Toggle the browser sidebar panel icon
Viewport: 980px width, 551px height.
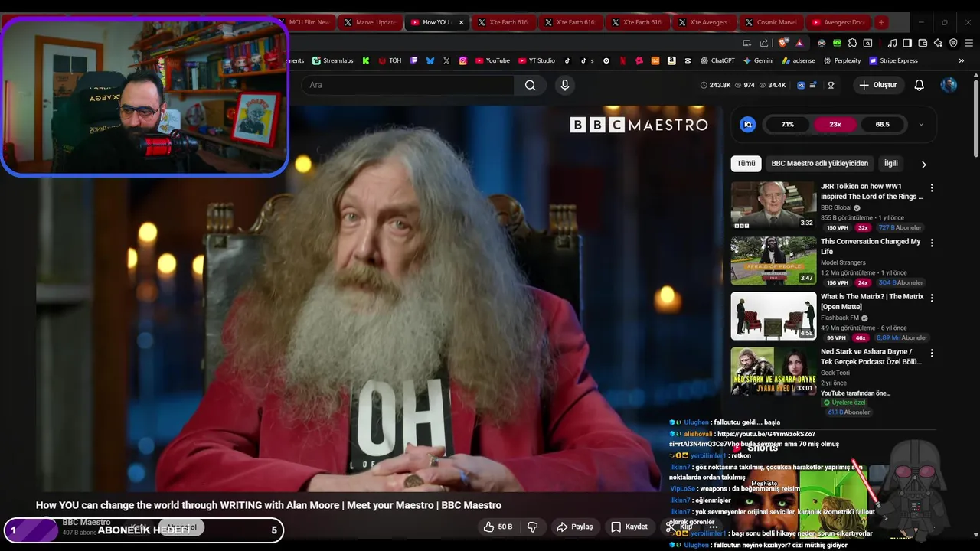click(907, 43)
